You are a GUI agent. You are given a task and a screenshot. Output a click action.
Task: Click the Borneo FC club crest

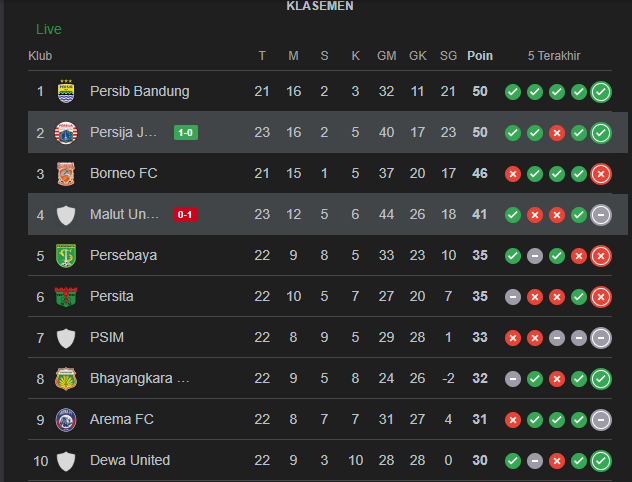click(x=66, y=173)
